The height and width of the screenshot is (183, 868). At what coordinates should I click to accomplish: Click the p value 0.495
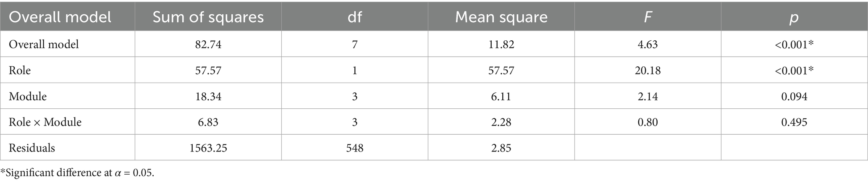tap(794, 122)
